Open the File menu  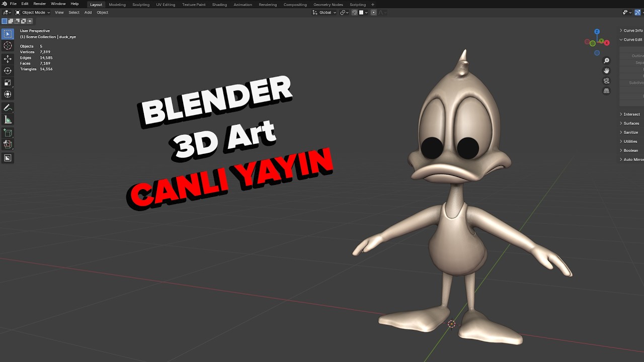13,4
